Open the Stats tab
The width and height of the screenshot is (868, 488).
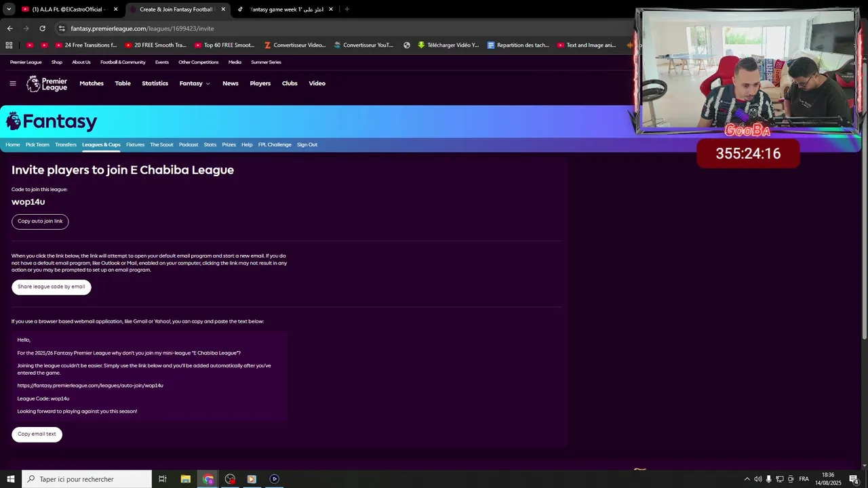coord(210,144)
